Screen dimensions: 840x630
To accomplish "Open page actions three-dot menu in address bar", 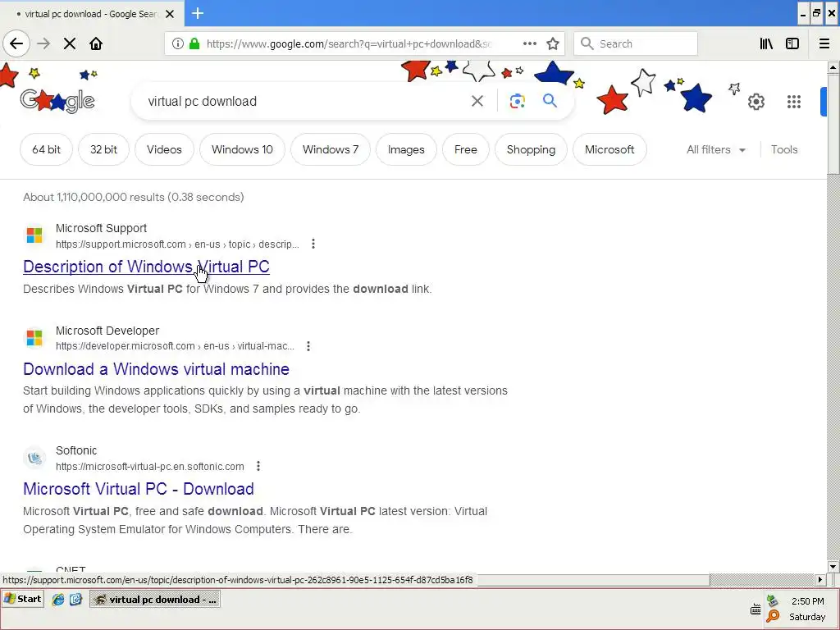I will (x=529, y=43).
